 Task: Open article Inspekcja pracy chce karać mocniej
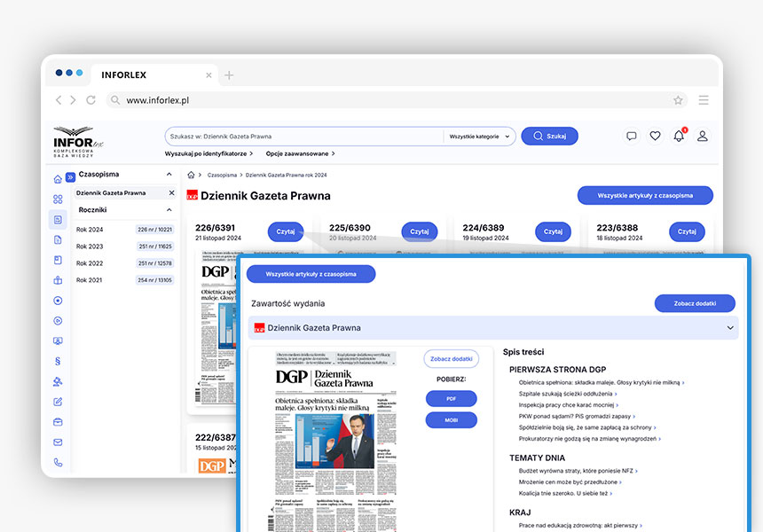pos(569,405)
